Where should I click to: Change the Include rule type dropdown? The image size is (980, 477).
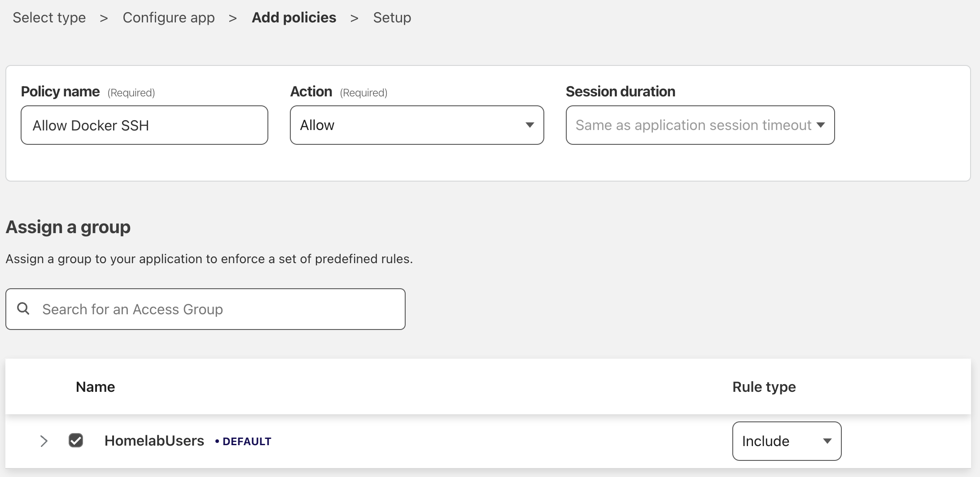pos(786,441)
